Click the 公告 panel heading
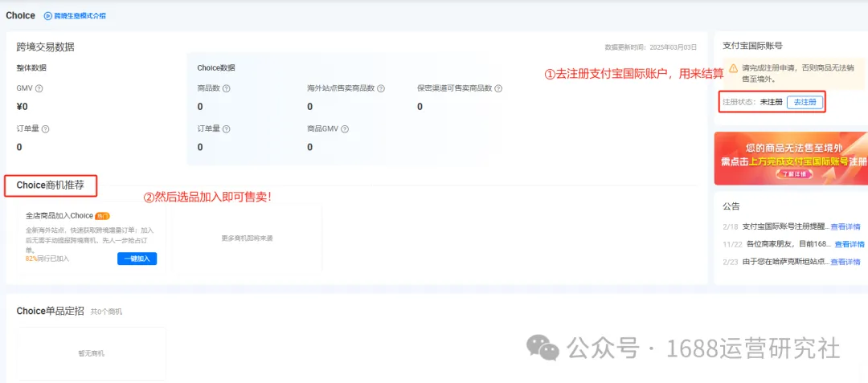Image resolution: width=868 pixels, height=383 pixels. [731, 206]
